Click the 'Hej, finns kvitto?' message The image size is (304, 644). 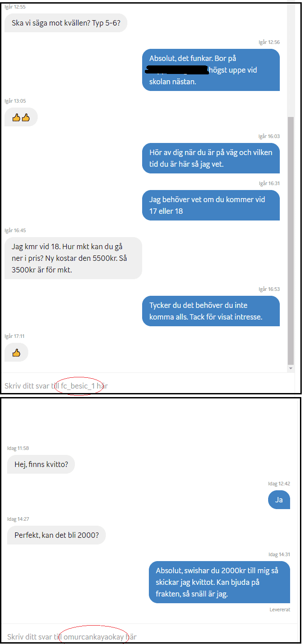tap(41, 464)
